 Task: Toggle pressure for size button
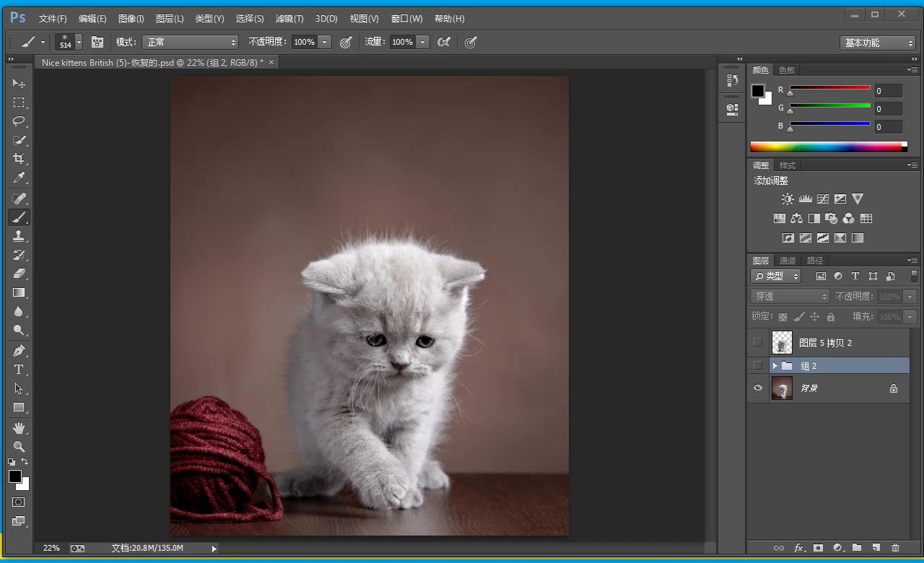(471, 42)
